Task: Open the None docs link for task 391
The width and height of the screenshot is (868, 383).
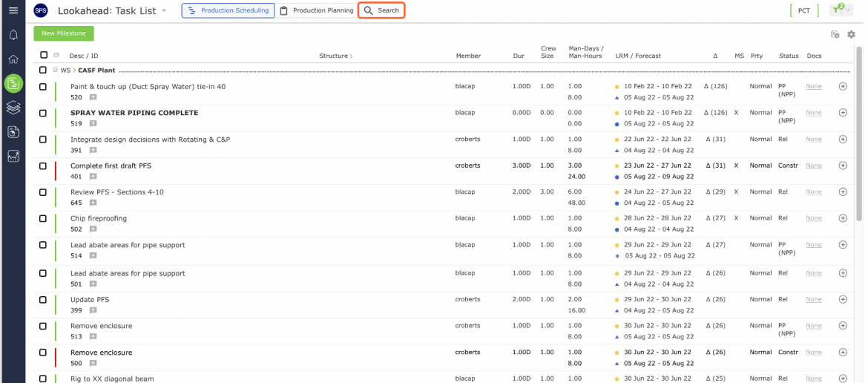Action: click(x=813, y=140)
